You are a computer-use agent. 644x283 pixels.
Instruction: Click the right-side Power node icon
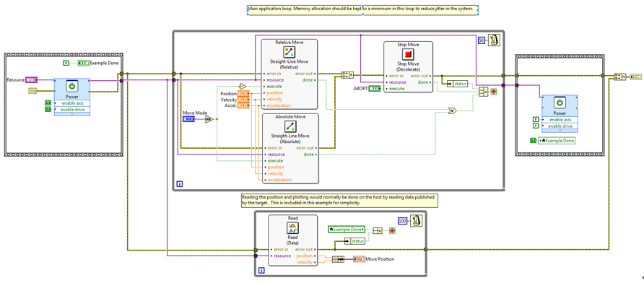[560, 103]
